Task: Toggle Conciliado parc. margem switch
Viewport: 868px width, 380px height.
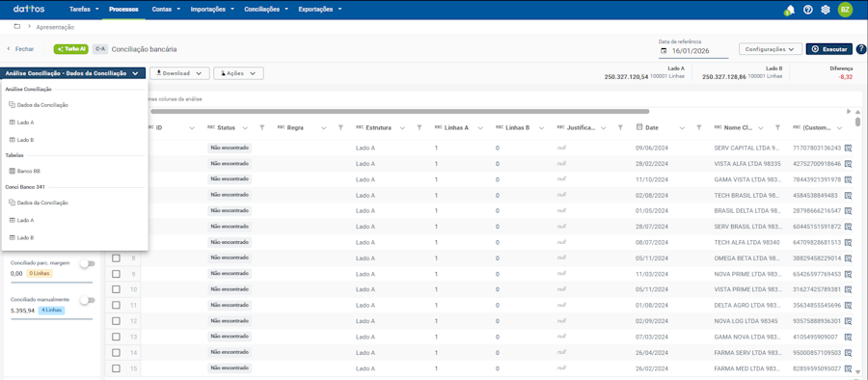Action: click(88, 263)
